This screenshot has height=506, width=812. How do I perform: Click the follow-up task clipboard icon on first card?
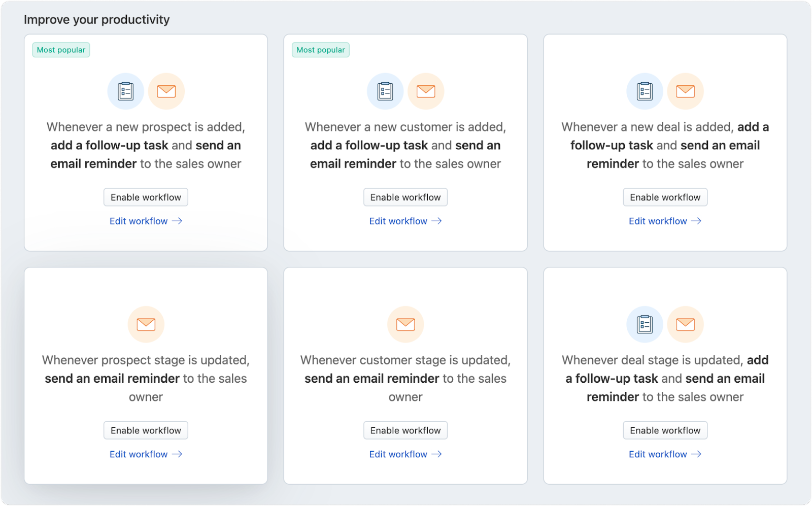tap(125, 91)
